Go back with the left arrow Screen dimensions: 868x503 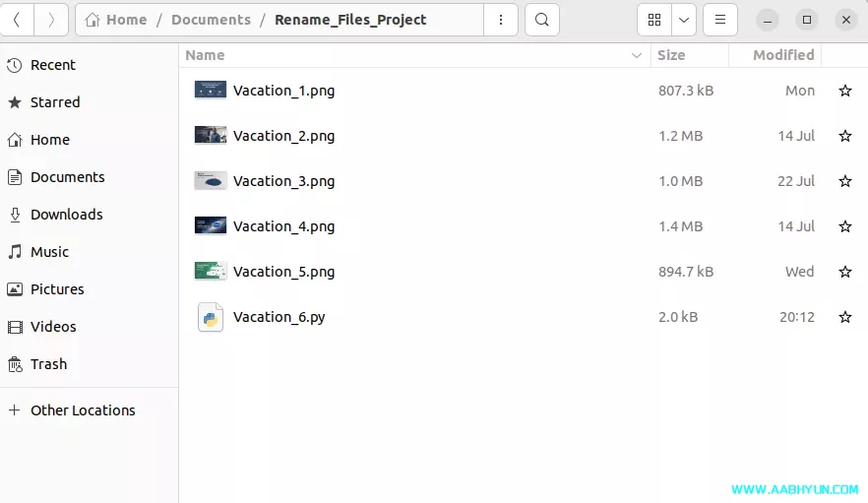[17, 20]
